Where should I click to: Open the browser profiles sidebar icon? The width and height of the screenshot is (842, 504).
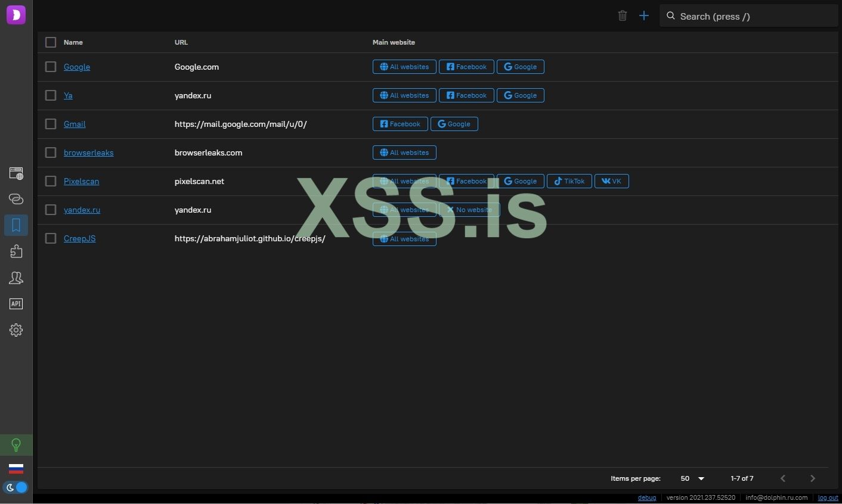16,173
